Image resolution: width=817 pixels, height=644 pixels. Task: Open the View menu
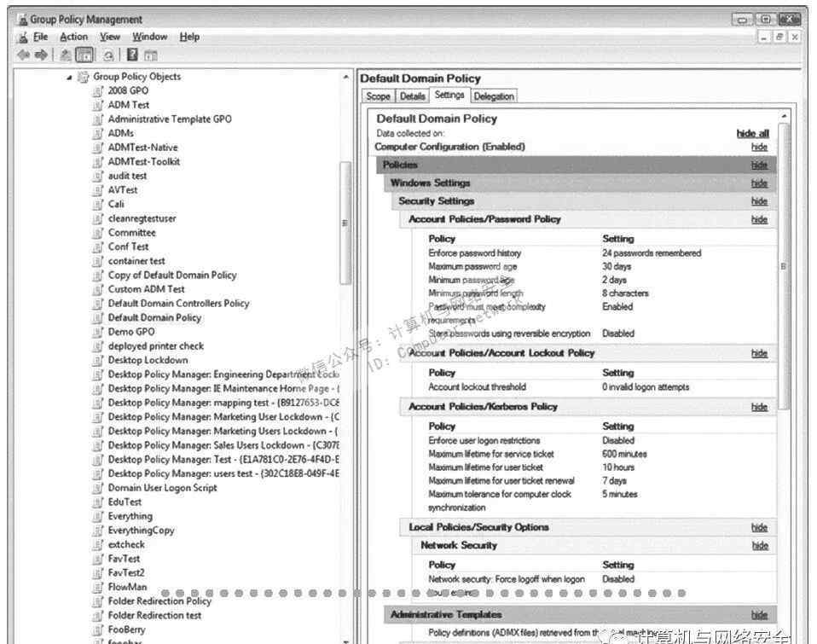110,37
